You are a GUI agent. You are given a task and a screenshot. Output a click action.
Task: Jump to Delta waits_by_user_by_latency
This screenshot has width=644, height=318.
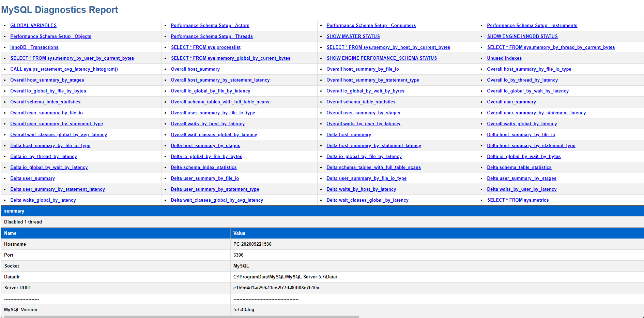(522, 189)
